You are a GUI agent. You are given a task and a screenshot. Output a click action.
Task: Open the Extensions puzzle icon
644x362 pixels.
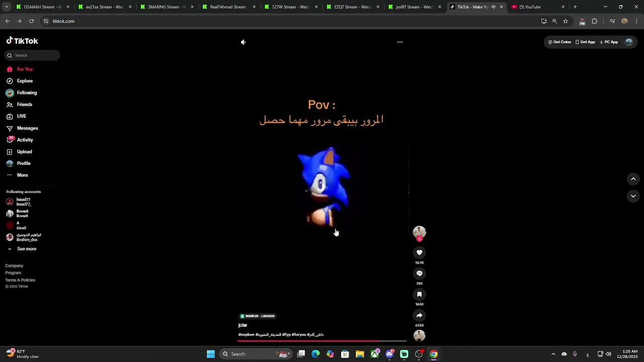(595, 21)
